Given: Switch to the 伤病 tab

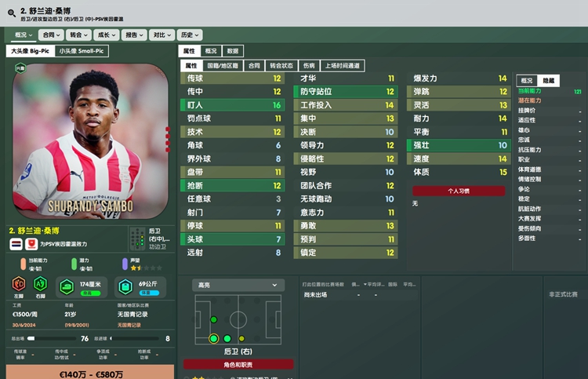Looking at the screenshot, I should (309, 66).
